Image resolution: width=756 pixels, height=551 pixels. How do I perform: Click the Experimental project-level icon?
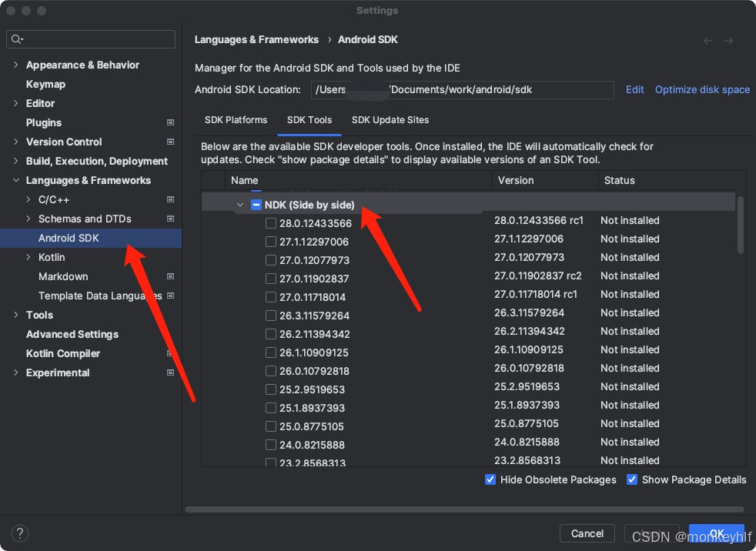click(170, 372)
